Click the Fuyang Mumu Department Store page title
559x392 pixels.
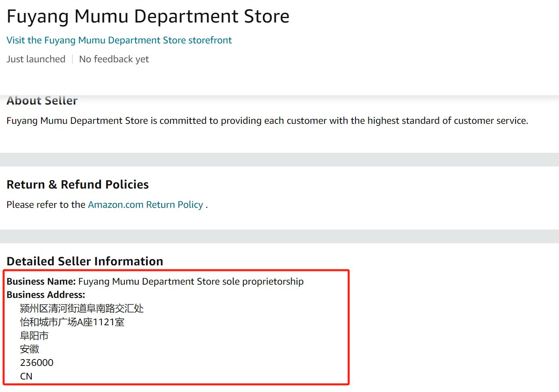point(148,16)
